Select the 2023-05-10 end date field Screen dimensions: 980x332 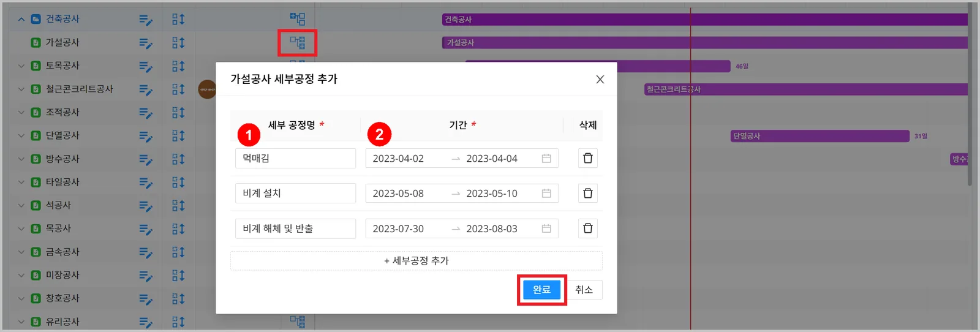492,193
